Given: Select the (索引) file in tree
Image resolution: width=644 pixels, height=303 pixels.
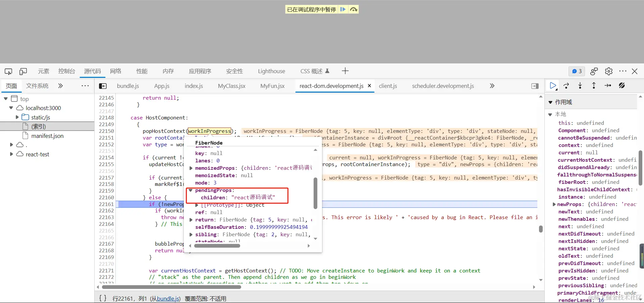Looking at the screenshot, I should tap(39, 127).
